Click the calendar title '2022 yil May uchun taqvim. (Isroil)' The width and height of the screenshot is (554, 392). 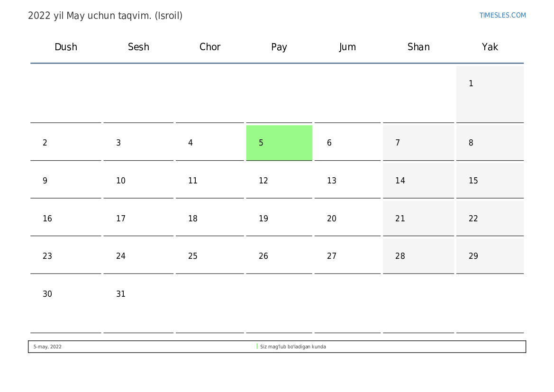(105, 16)
